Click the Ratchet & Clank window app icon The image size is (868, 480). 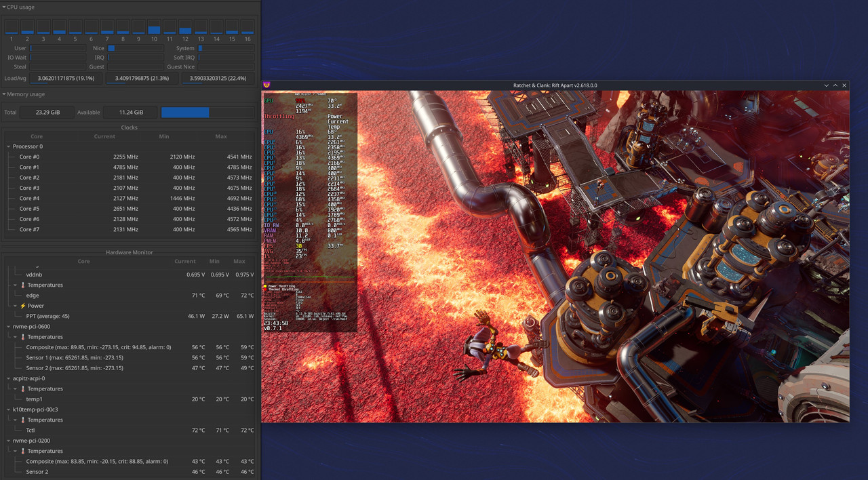267,85
